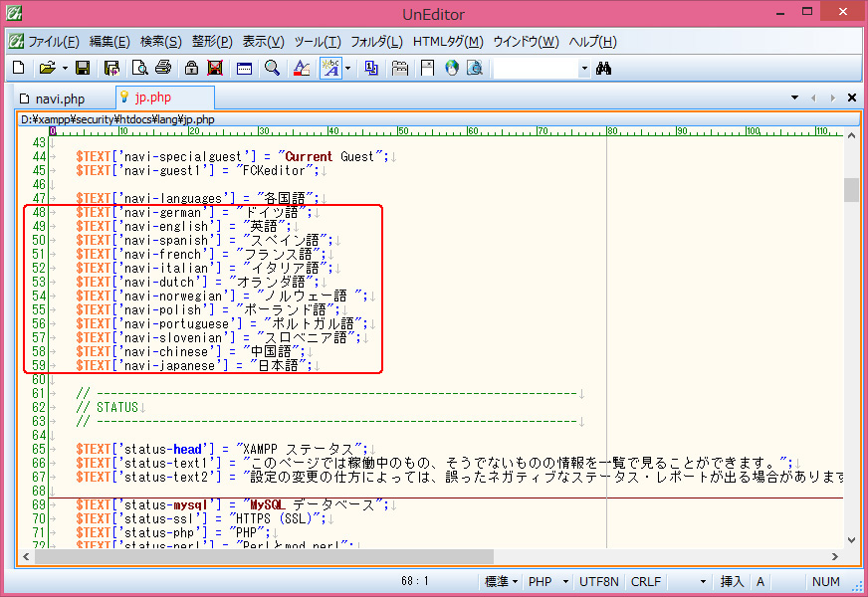Click the New file icon
The image size is (868, 597).
coord(18,68)
